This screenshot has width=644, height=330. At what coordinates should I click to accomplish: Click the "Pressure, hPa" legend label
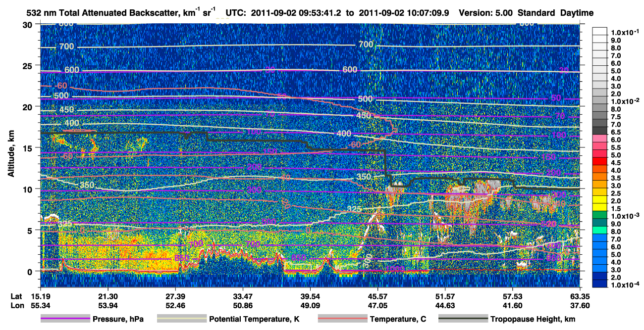[118, 320]
